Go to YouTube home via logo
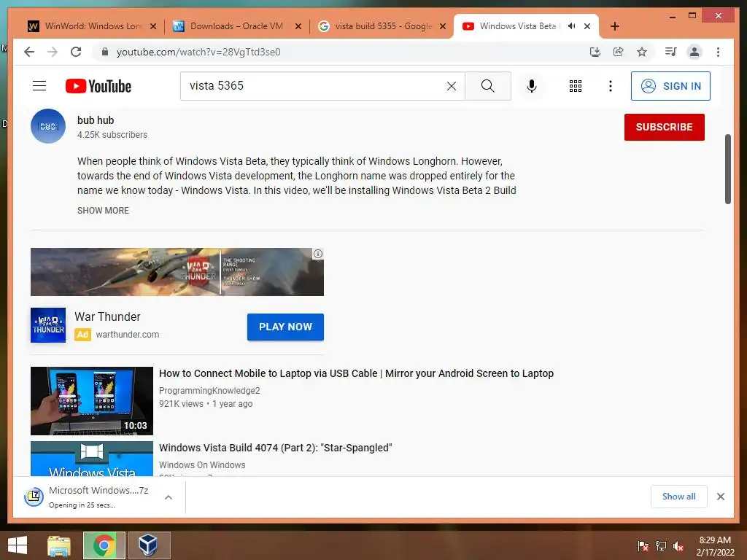 [98, 86]
